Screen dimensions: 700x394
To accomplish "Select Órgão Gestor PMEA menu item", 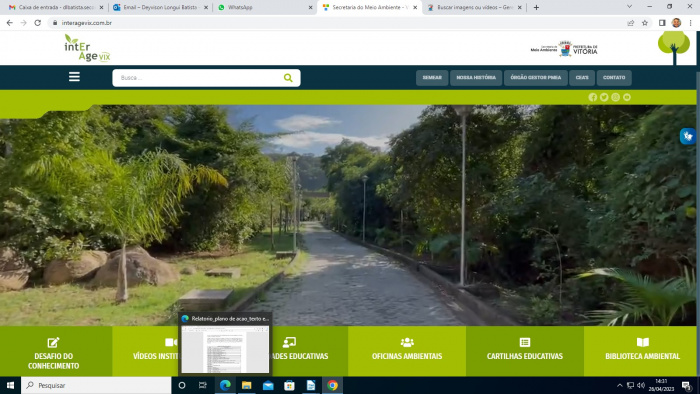I will [x=535, y=78].
